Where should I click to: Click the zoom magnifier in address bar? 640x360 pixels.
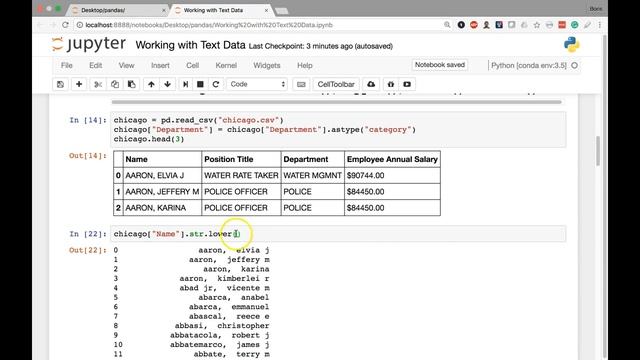pos(447,25)
